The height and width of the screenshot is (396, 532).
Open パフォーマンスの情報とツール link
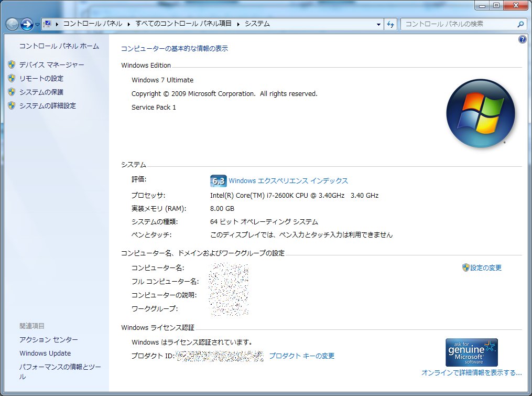pos(60,371)
